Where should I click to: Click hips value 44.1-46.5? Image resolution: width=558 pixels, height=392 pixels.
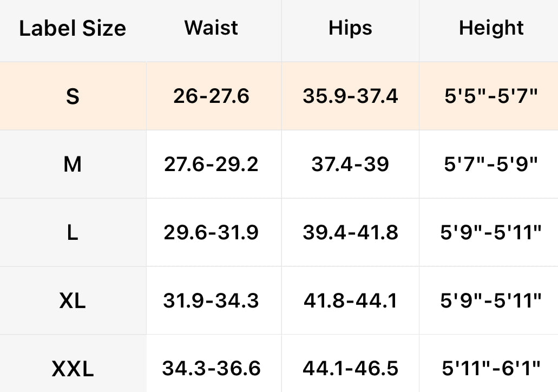point(350,369)
